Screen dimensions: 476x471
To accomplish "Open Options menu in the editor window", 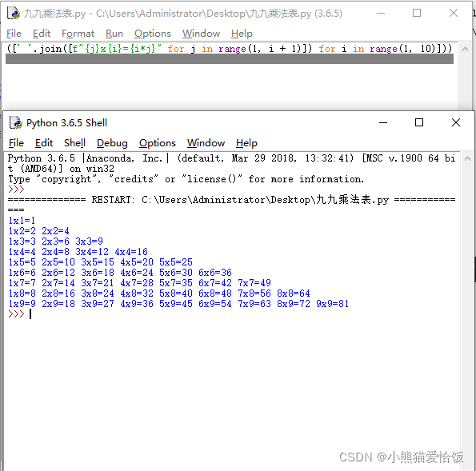I will [152, 34].
